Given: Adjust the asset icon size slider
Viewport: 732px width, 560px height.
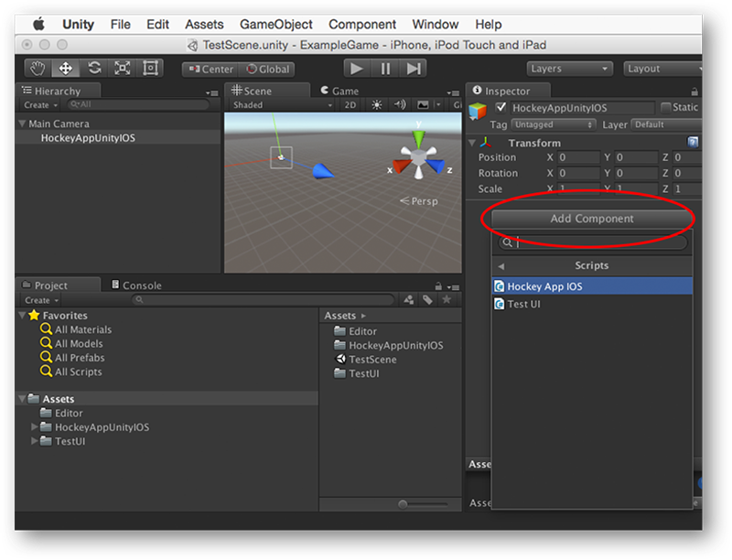Looking at the screenshot, I should 403,504.
